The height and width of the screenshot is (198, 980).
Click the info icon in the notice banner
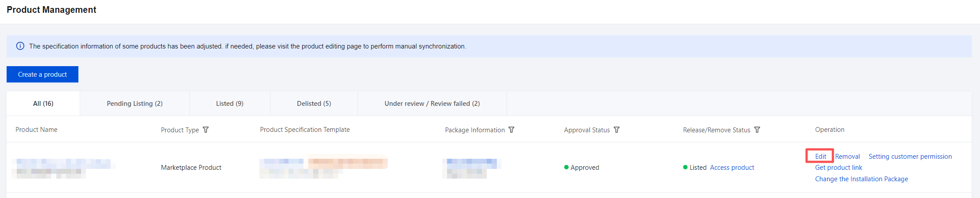pos(20,46)
